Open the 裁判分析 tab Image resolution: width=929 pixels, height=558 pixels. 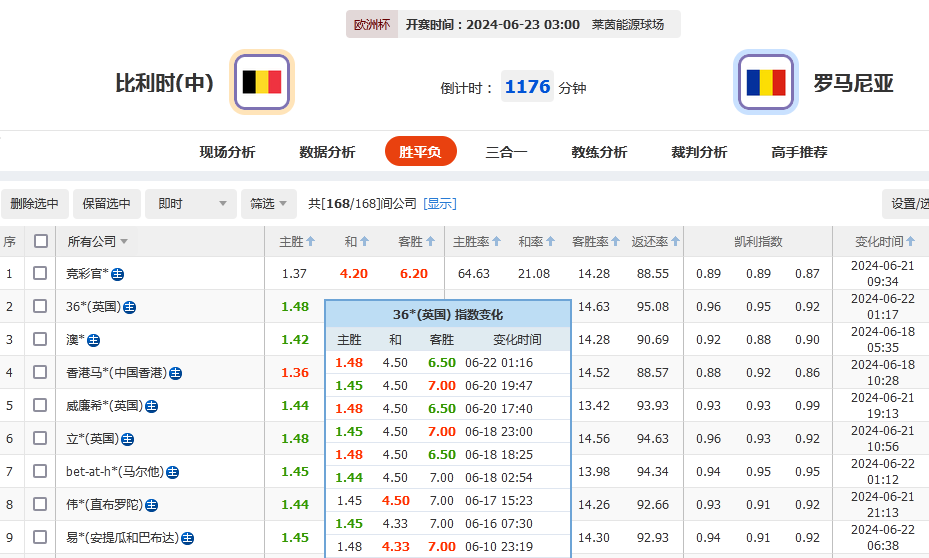click(699, 152)
